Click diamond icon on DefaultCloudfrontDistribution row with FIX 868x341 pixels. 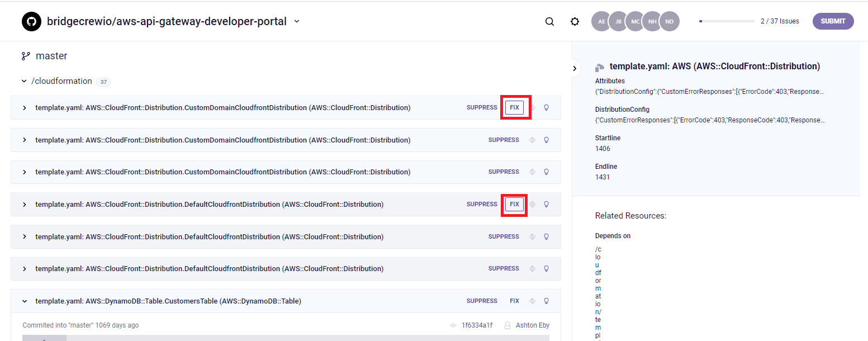click(x=532, y=204)
